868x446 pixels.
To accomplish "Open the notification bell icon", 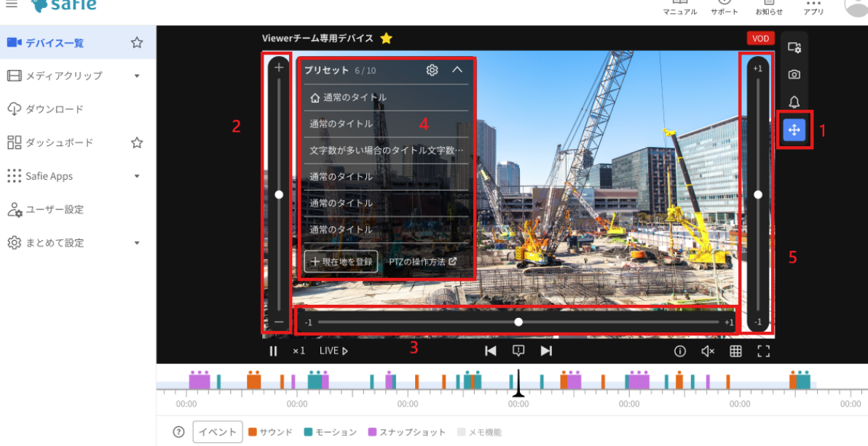I will (794, 102).
